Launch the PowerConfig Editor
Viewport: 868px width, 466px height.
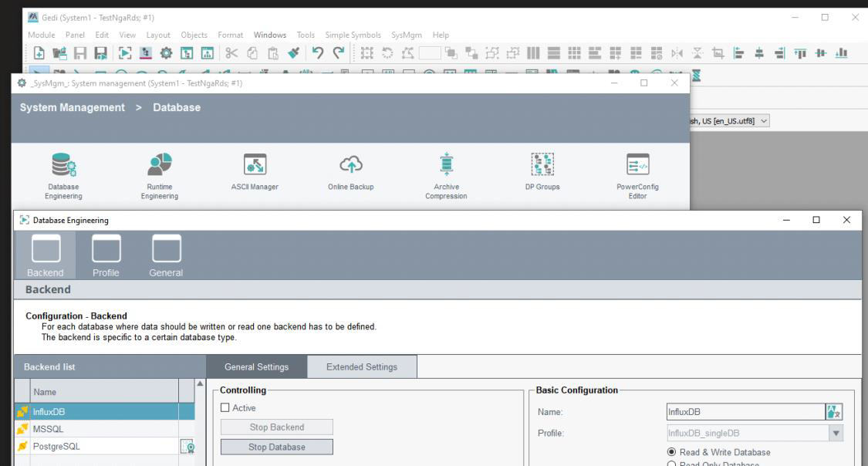pyautogui.click(x=638, y=167)
